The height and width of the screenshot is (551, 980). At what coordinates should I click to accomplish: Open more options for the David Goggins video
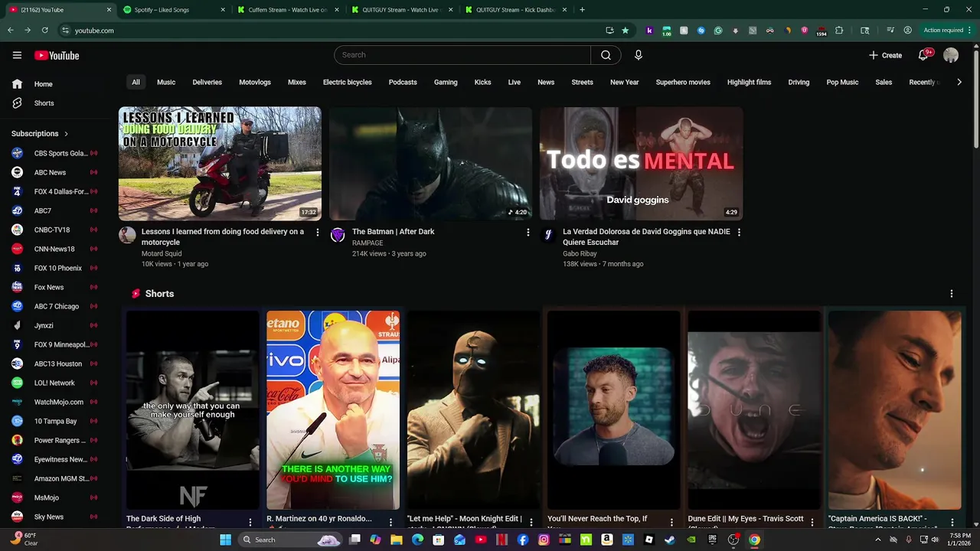click(x=738, y=232)
